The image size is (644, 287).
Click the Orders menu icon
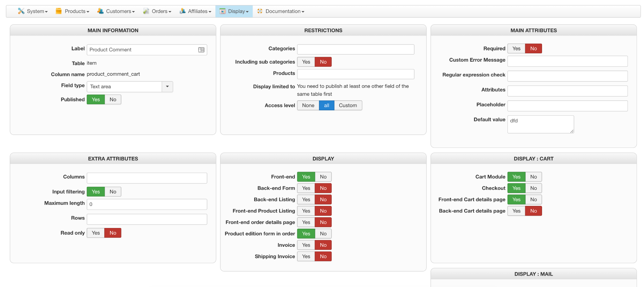coord(146,11)
